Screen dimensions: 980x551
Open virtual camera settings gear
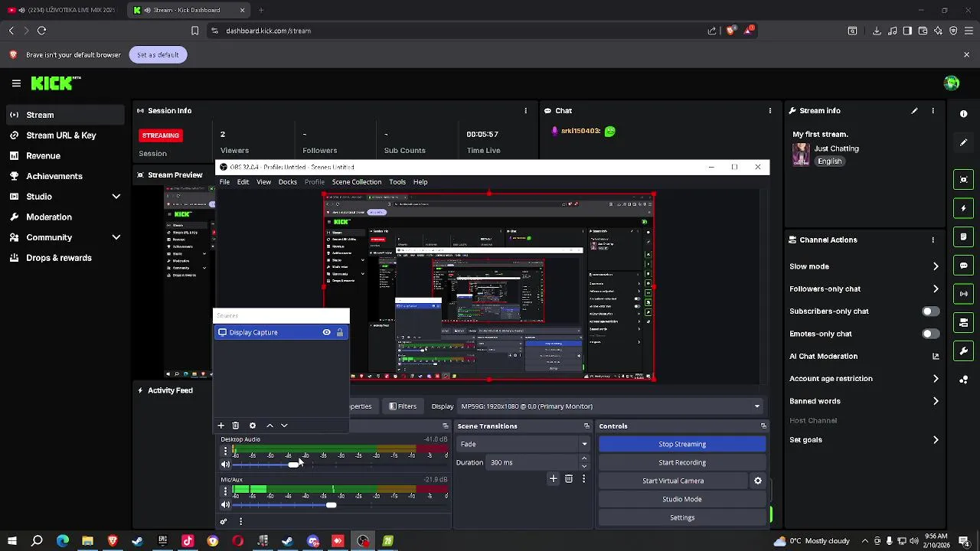click(x=758, y=481)
